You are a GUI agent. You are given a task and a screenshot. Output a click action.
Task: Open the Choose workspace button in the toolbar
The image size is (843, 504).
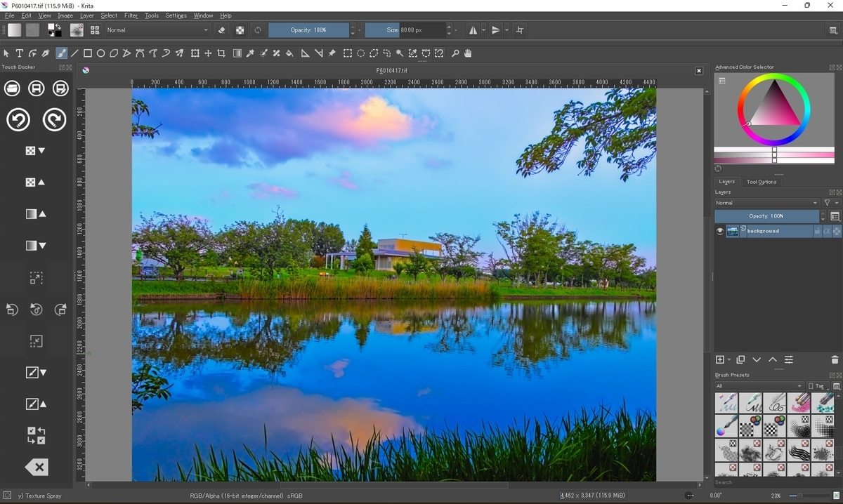833,30
